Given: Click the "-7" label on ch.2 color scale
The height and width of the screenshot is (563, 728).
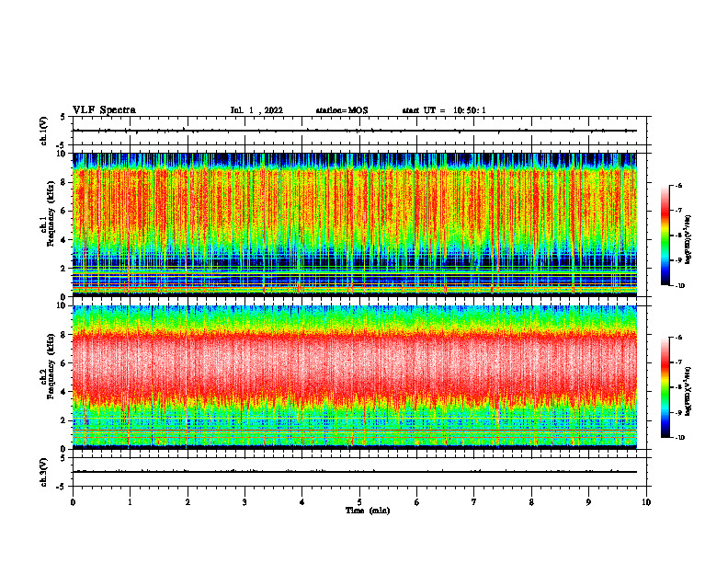Looking at the screenshot, I should pos(678,362).
